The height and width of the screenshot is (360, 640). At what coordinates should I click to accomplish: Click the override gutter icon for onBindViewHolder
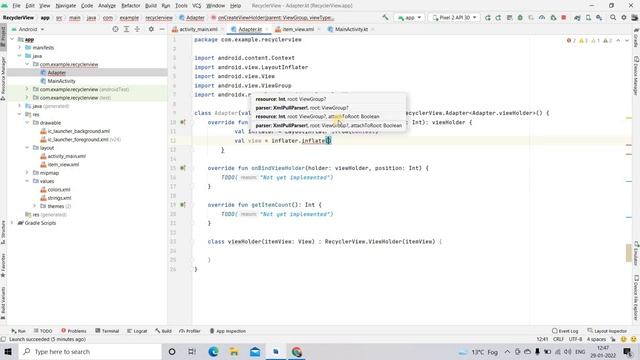click(183, 168)
